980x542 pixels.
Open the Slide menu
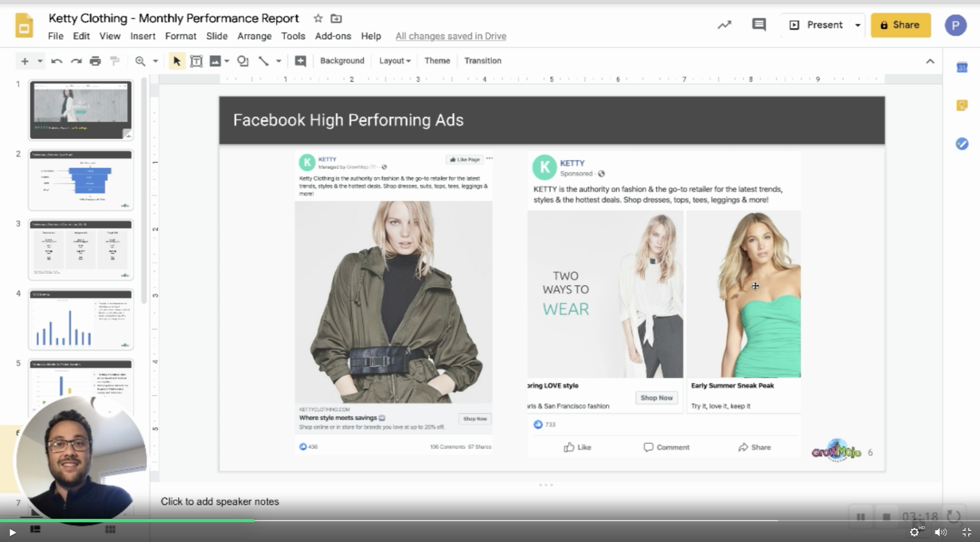(217, 36)
